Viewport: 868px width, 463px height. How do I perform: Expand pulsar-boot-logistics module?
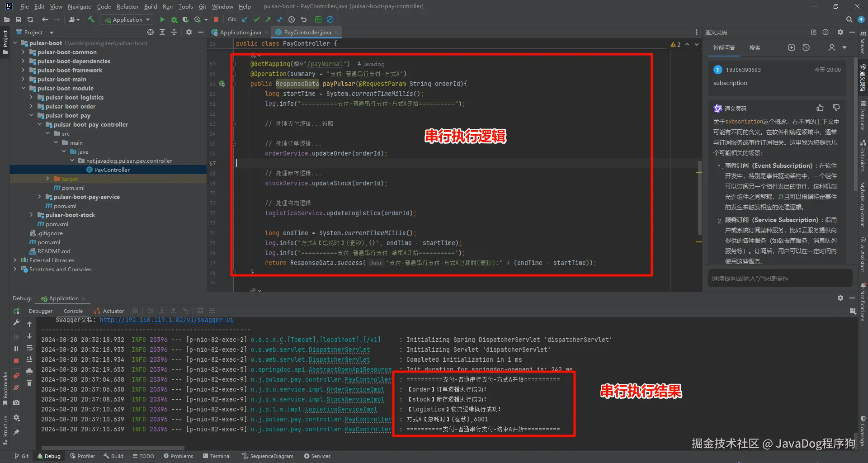tap(31, 97)
